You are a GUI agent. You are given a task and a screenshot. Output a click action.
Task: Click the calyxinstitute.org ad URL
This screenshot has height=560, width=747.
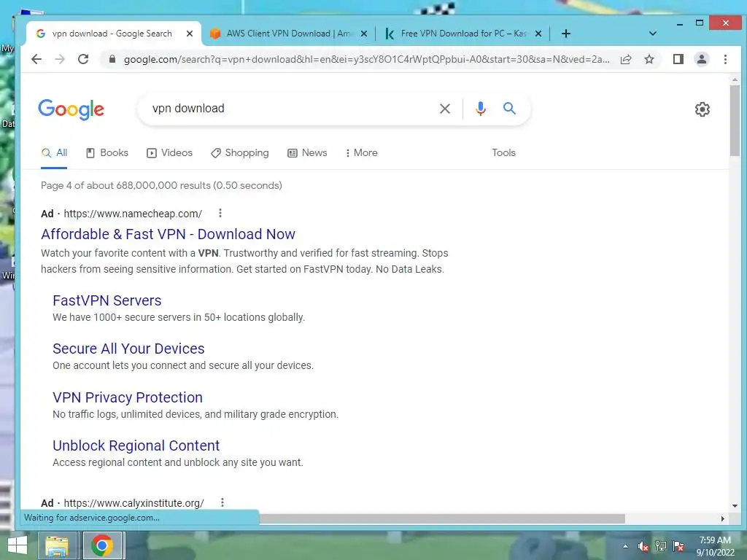(134, 503)
